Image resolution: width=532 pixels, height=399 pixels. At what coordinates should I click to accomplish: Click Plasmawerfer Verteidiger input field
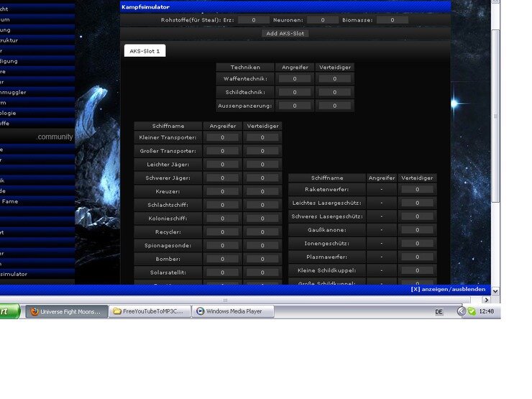(x=417, y=257)
